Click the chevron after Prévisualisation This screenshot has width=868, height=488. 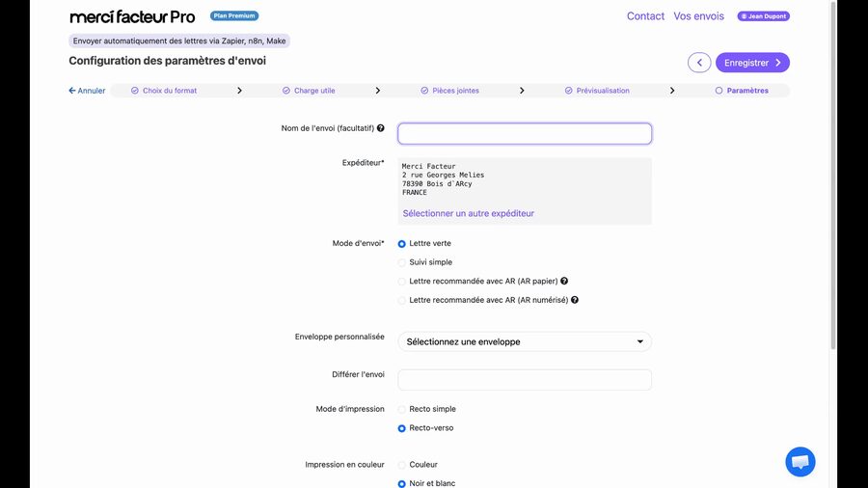(x=672, y=91)
